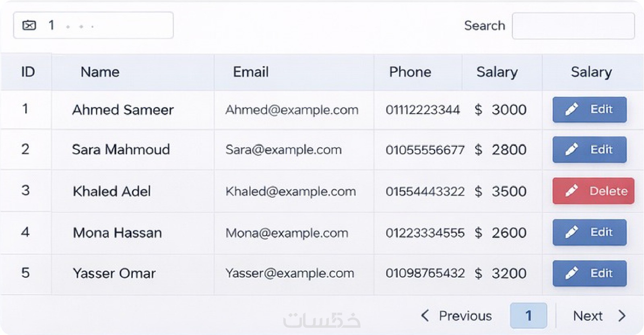This screenshot has height=335, width=644.
Task: Sort by the Email column header
Action: [x=251, y=72]
